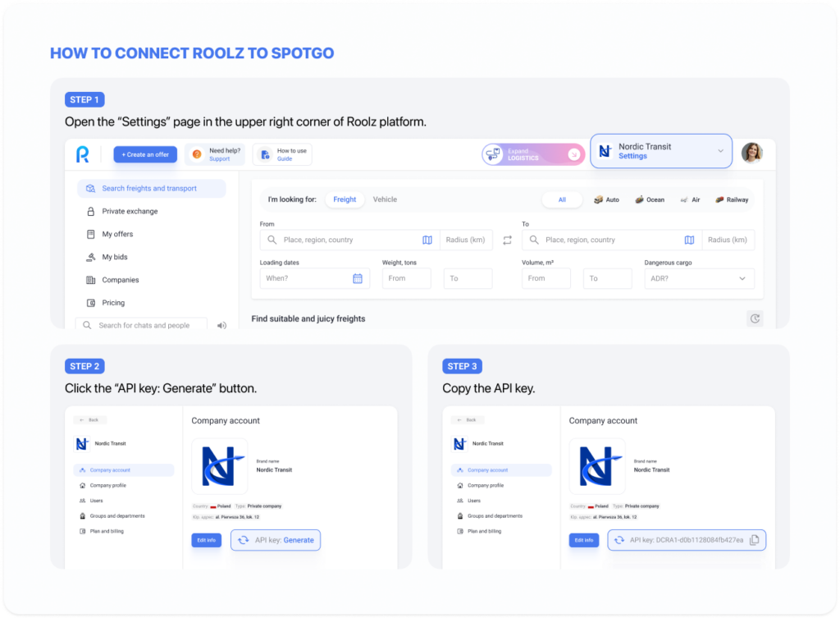Select Company account in Step 3 sidebar
This screenshot has width=840, height=618.
click(501, 470)
